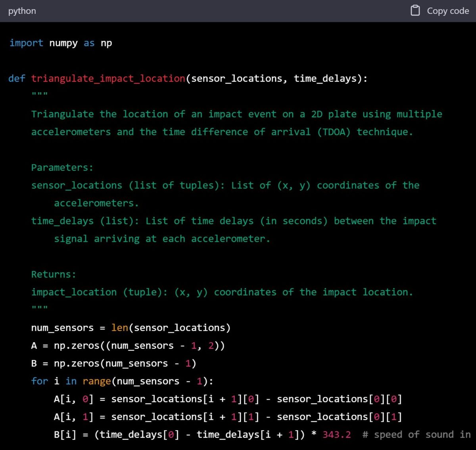Click the 'A = np.zeros((num_sensors - 1, 2))' line

tap(128, 346)
